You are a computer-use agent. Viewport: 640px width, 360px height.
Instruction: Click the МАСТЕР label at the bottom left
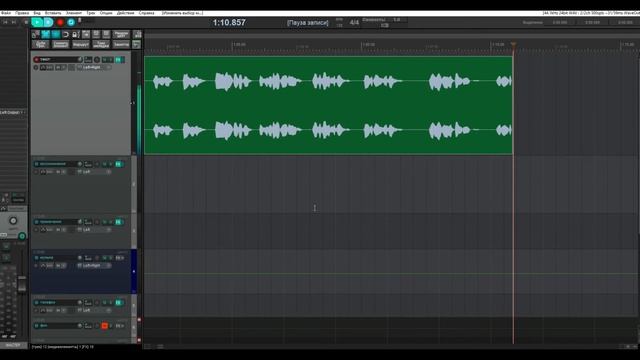(13, 345)
